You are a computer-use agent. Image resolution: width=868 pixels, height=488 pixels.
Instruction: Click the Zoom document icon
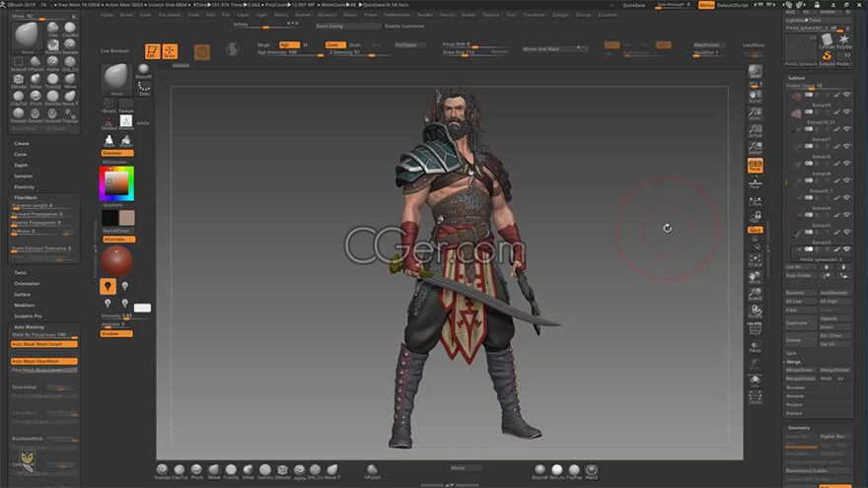756,114
